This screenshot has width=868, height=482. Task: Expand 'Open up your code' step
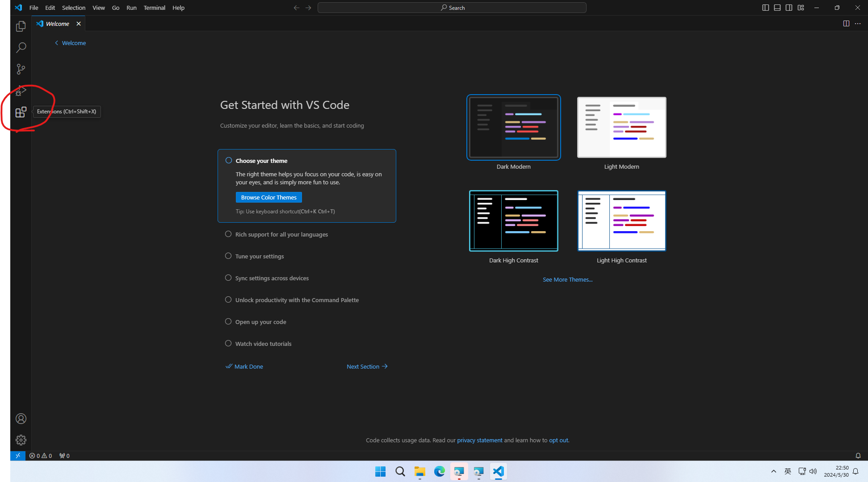pos(260,322)
